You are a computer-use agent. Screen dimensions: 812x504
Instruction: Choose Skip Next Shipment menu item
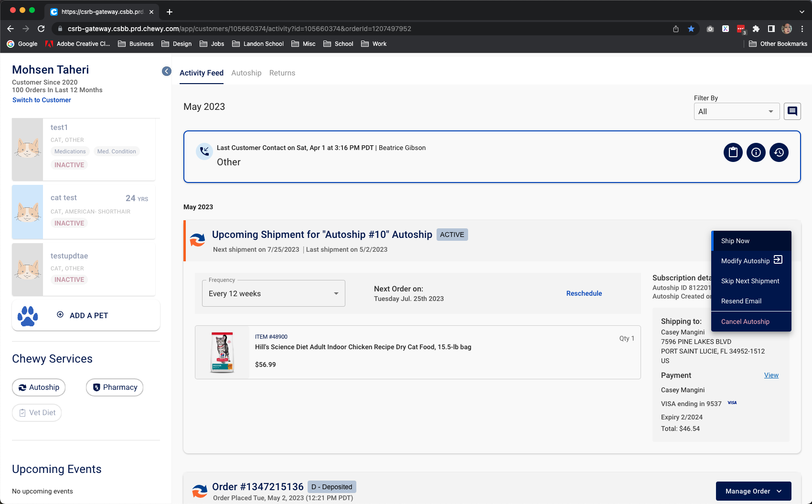751,281
